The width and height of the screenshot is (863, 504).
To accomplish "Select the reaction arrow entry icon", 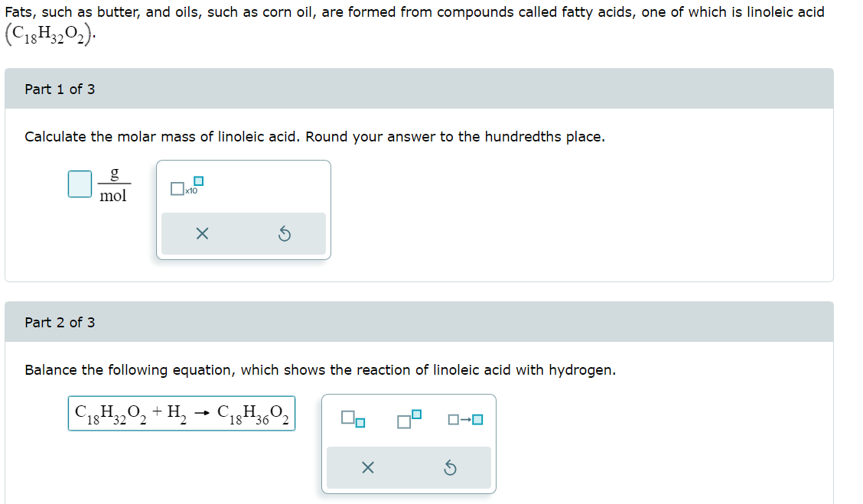I will tap(465, 419).
